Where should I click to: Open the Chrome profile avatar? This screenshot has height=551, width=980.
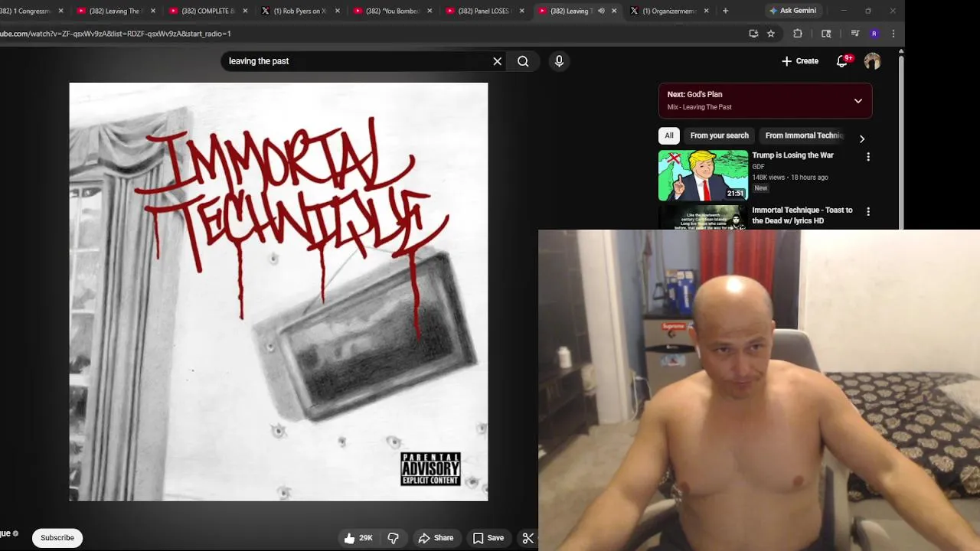click(874, 34)
